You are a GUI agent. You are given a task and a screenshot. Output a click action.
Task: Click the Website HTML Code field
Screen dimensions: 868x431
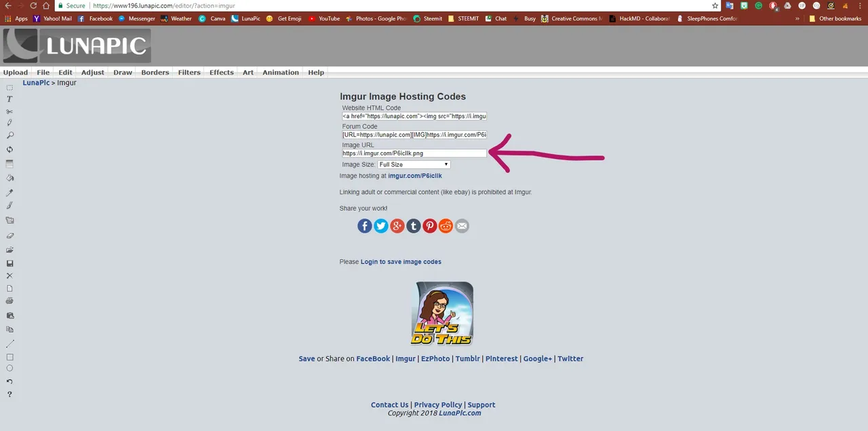pos(414,116)
